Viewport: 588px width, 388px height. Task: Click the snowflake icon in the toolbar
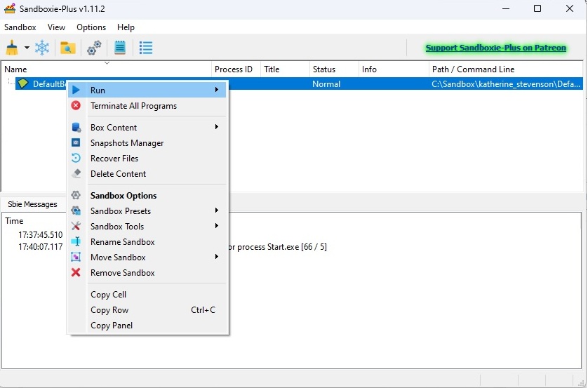click(43, 48)
